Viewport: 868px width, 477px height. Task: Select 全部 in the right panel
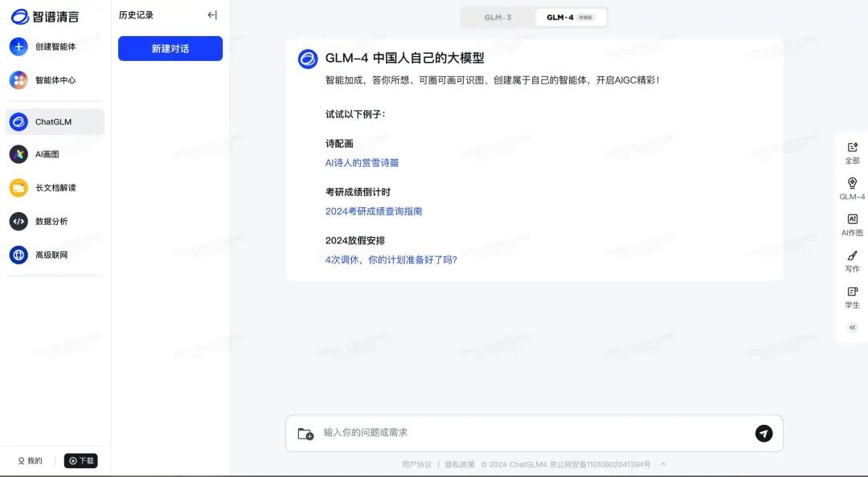[853, 153]
